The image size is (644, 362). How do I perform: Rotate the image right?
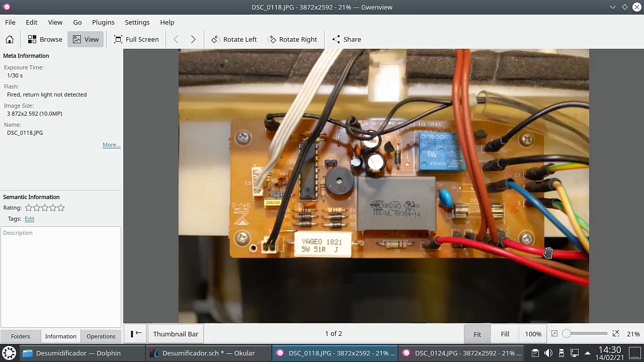292,39
